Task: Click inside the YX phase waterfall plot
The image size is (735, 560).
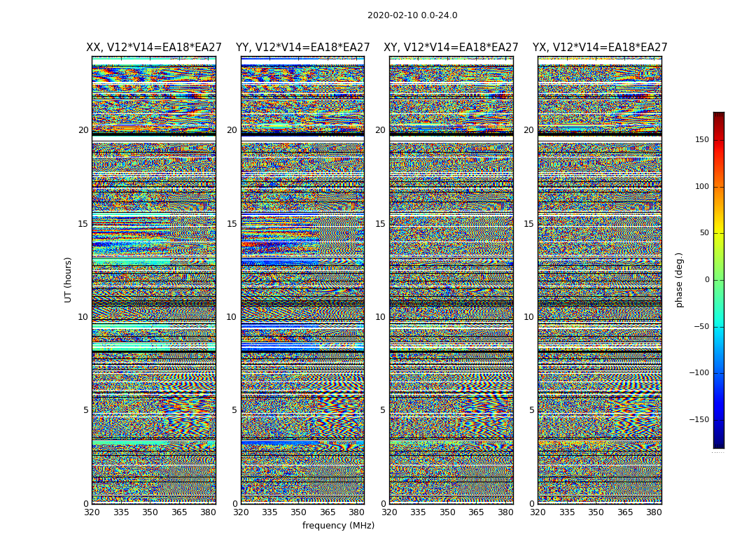Action: click(600, 280)
